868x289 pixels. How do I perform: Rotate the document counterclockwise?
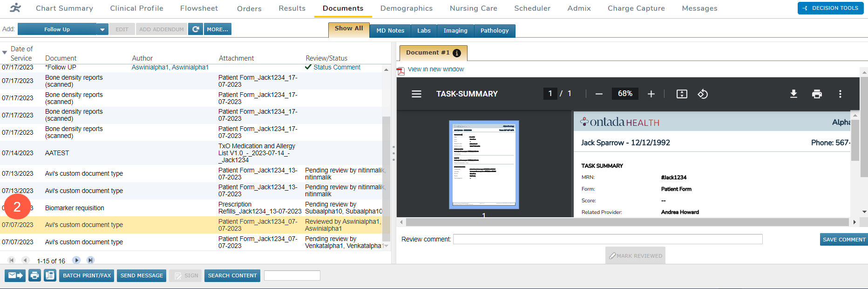pyautogui.click(x=703, y=94)
